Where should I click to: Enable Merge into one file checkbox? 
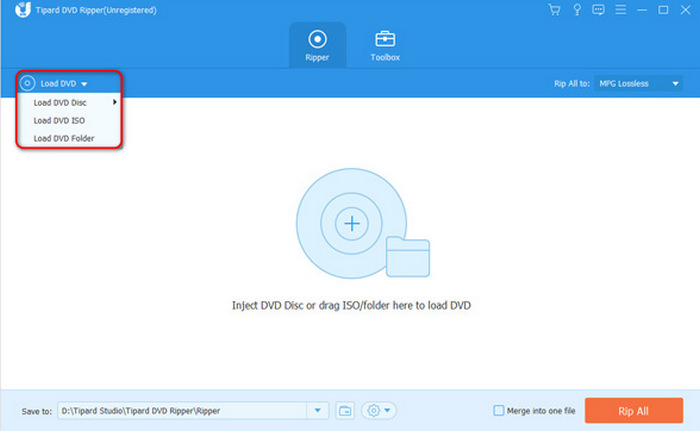[x=499, y=410]
